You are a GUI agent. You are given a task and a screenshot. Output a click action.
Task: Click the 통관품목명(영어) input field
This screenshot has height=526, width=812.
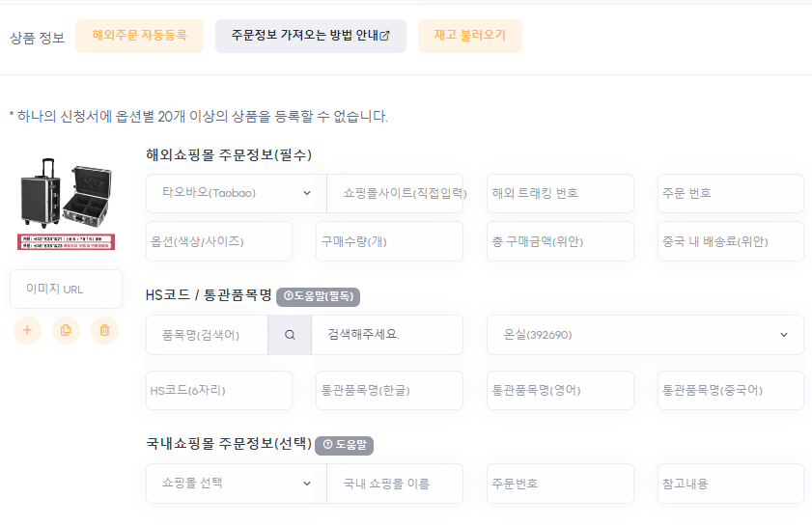[560, 391]
